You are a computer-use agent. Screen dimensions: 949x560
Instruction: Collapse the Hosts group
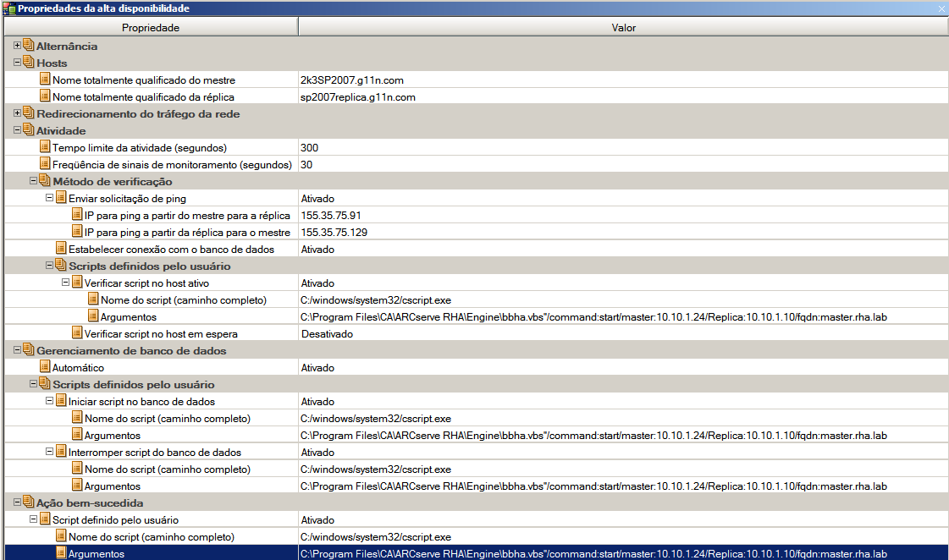click(x=17, y=63)
